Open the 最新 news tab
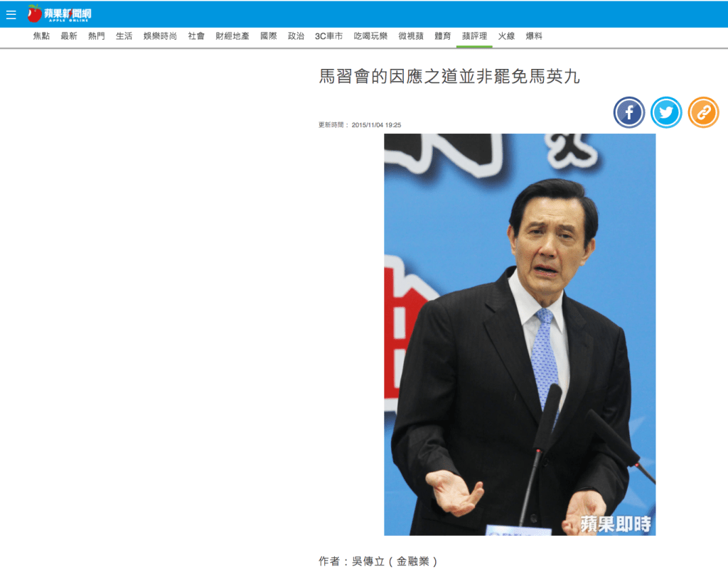The height and width of the screenshot is (577, 728). [x=69, y=36]
